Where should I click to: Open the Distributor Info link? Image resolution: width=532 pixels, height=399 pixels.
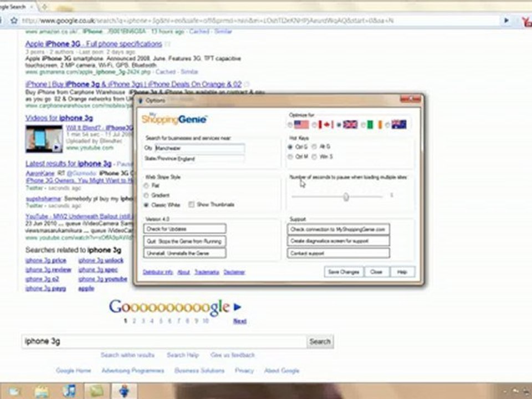coord(158,272)
